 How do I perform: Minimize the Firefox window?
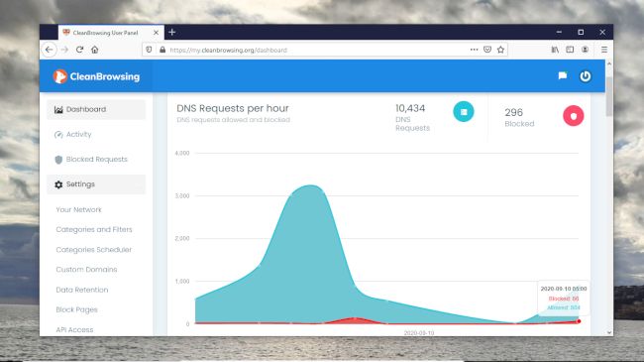(559, 32)
